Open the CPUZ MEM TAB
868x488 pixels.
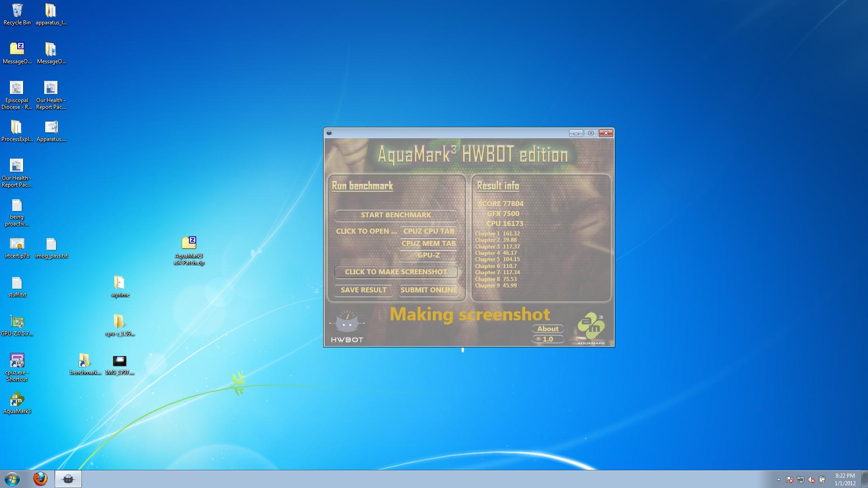click(428, 243)
